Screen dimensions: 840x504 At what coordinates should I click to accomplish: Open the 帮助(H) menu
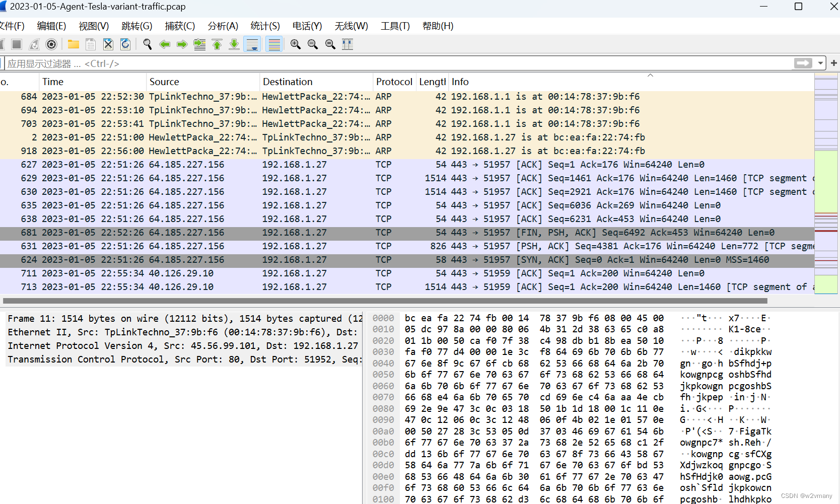438,26
